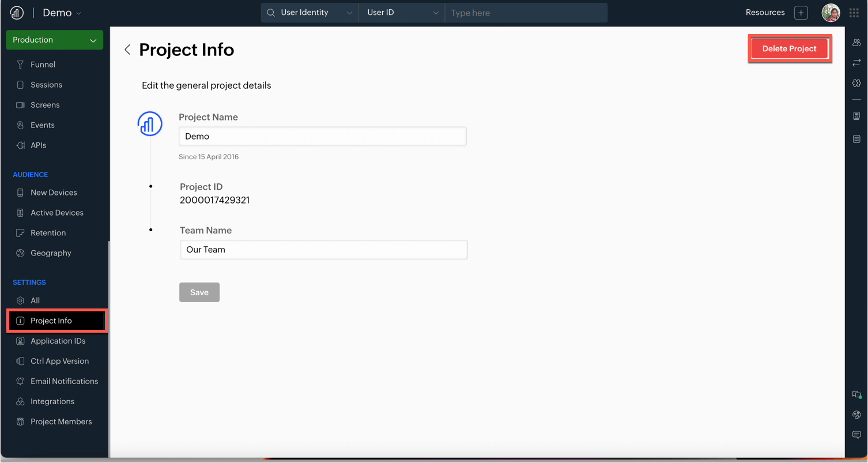
Task: Go to Application IDs settings
Action: [x=58, y=341]
